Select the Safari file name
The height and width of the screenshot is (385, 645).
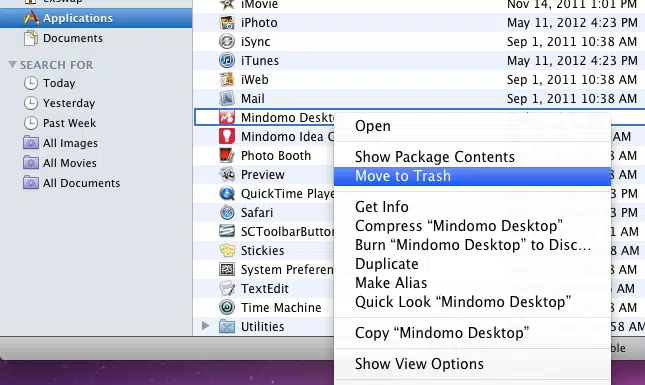[x=257, y=213]
